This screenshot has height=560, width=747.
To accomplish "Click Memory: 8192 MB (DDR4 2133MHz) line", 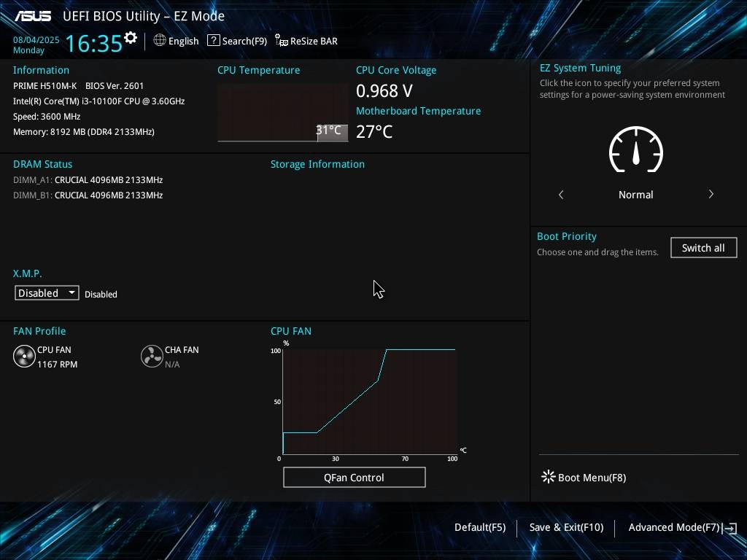I will pyautogui.click(x=83, y=132).
